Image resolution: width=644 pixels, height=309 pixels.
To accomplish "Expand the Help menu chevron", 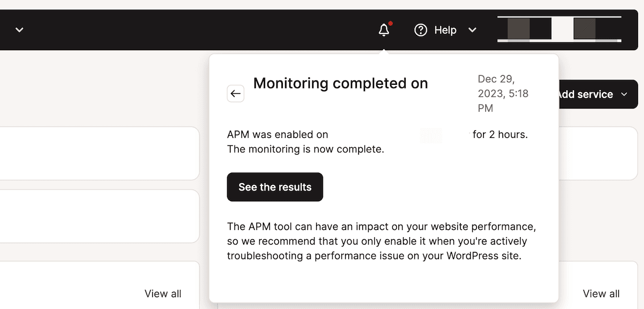I will pos(472,30).
